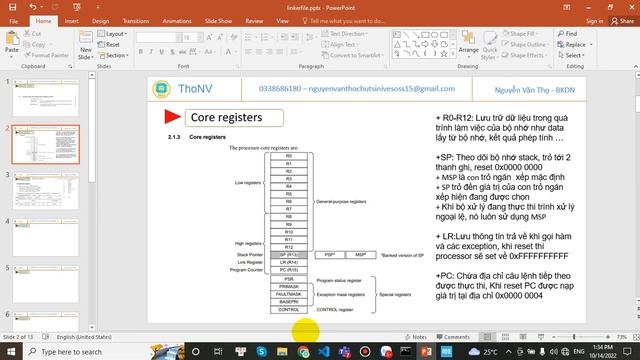Viewport: 640px width, 360px height.
Task: Convert text to SmartArt
Action: click(353, 55)
